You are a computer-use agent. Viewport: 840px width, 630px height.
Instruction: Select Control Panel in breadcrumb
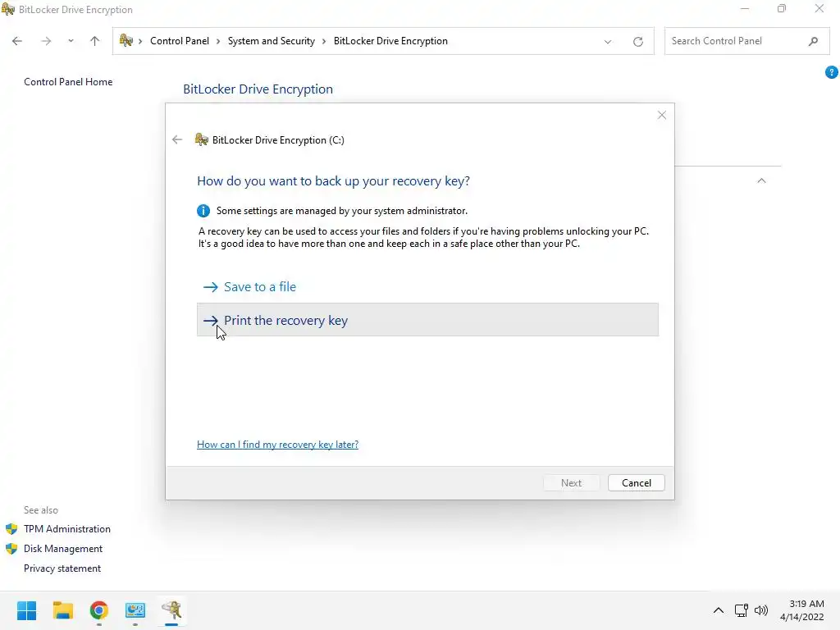point(180,41)
